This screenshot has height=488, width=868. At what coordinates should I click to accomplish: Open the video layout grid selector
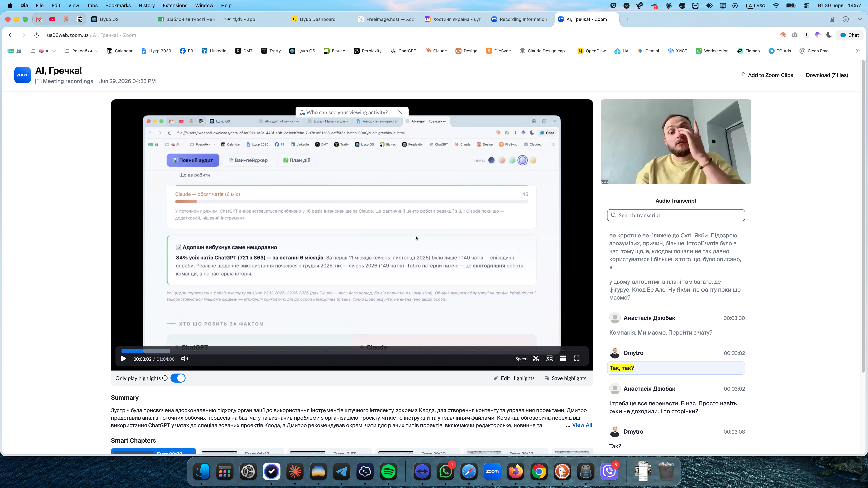coord(563,359)
